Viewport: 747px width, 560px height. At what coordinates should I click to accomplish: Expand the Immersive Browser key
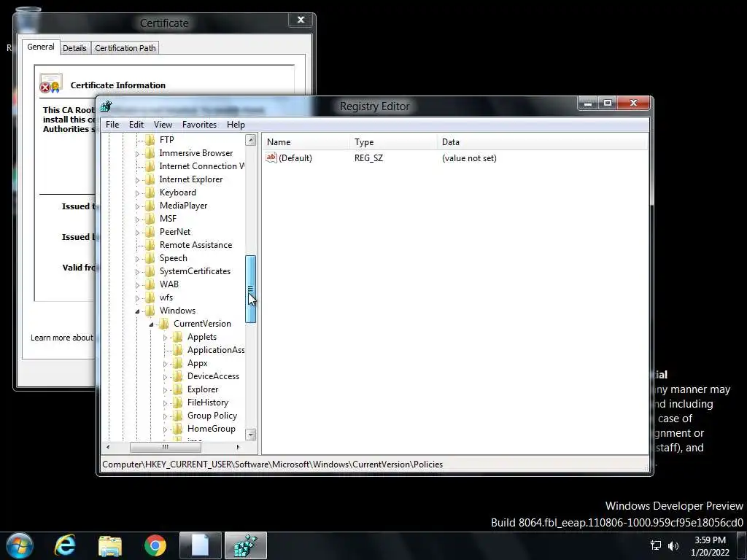coord(137,154)
